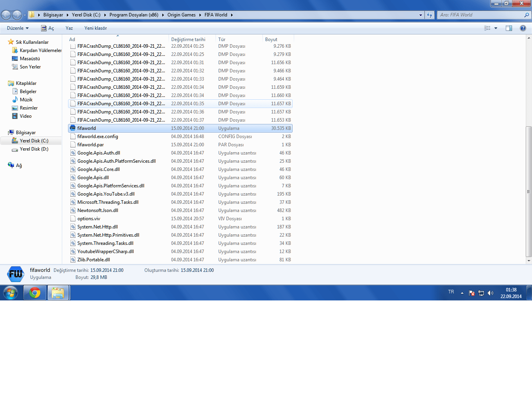Select the YoutubeWrapperCSharp.dll file name
Screen dimensions: 532x399
pos(106,251)
